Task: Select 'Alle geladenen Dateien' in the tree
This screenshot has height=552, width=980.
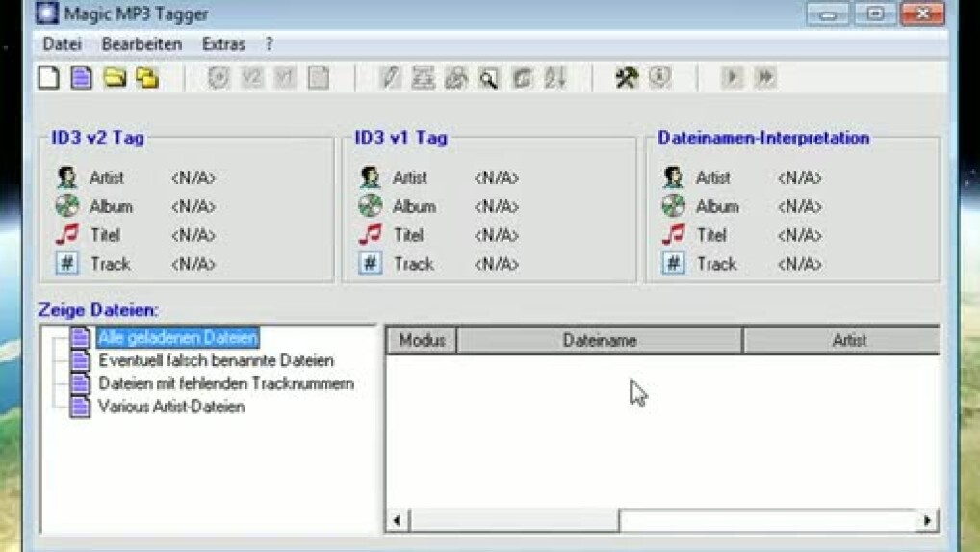Action: click(x=178, y=338)
